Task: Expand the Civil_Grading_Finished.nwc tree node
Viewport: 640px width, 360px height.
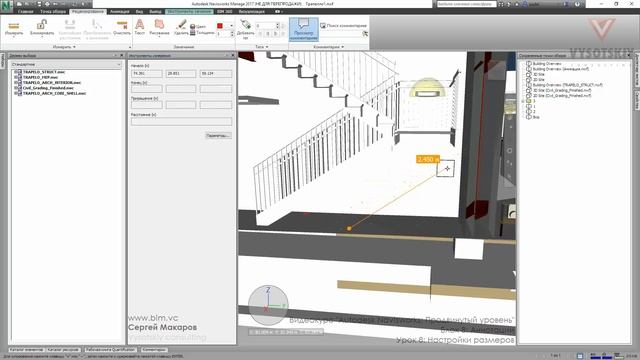Action: pos(16,88)
